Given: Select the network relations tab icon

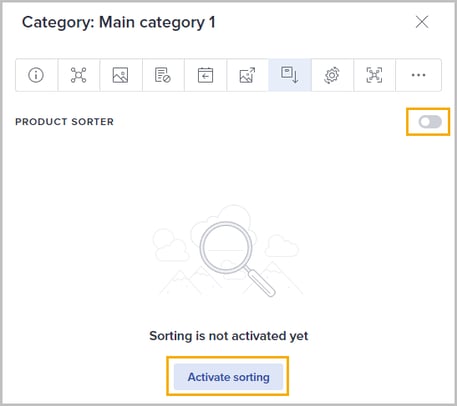Looking at the screenshot, I should pos(79,75).
